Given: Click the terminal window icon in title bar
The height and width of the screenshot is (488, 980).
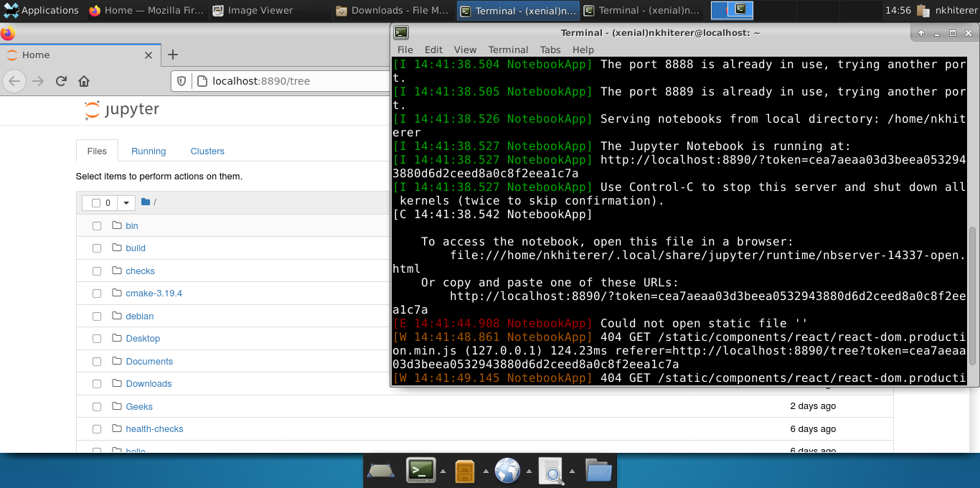Looking at the screenshot, I should coord(401,32).
